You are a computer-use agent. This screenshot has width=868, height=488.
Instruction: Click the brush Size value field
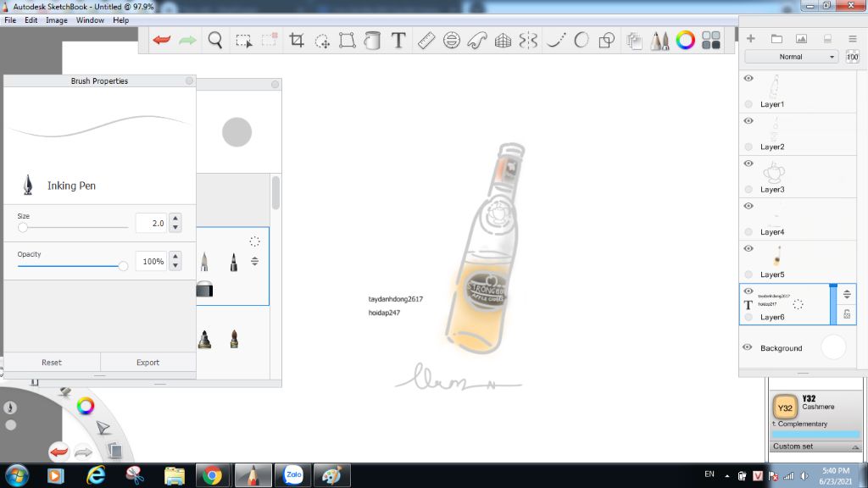point(151,223)
